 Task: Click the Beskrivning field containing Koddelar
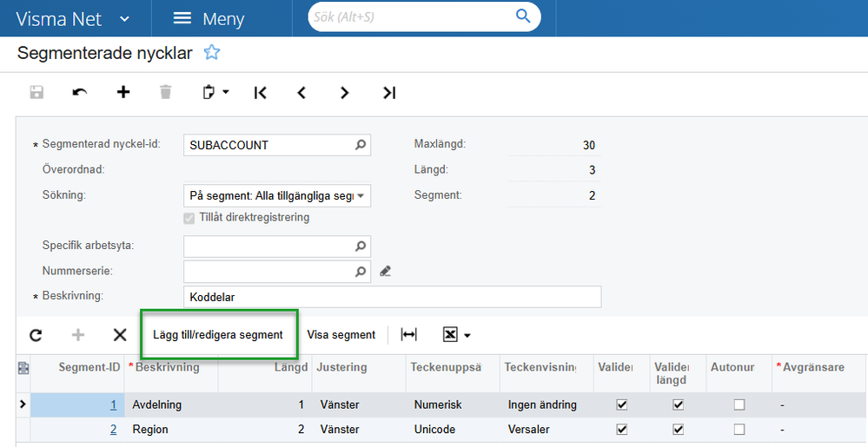point(392,297)
